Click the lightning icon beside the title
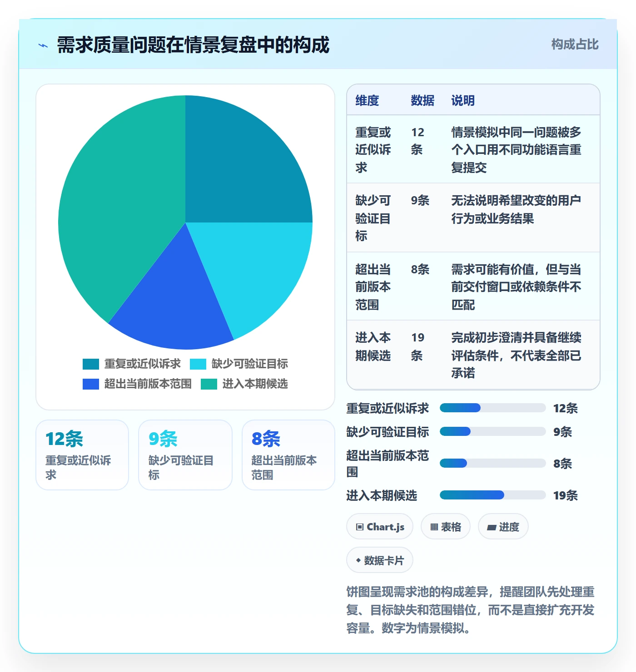 [x=43, y=45]
